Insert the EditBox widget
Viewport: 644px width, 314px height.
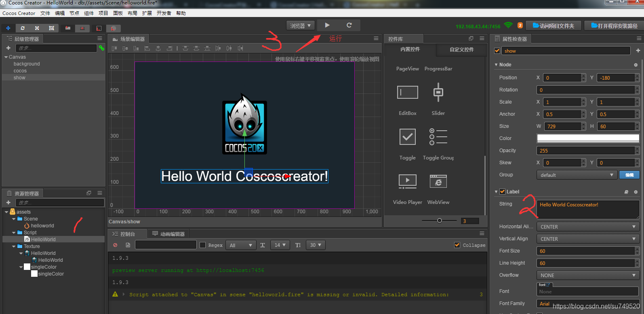click(x=408, y=92)
